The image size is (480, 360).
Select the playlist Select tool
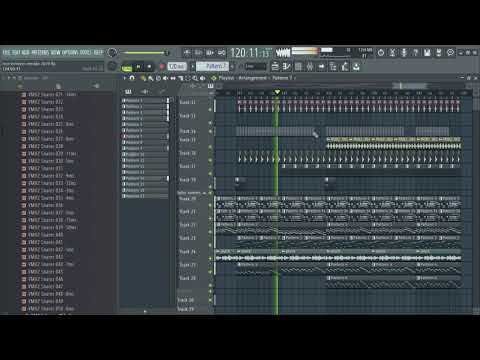tap(188, 78)
